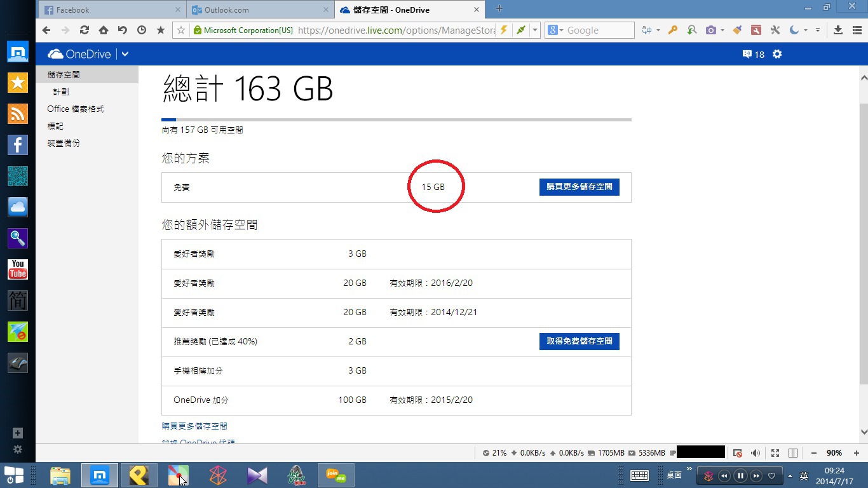Open Office 檔案格式 settings
This screenshot has width=868, height=488.
pos(76,109)
